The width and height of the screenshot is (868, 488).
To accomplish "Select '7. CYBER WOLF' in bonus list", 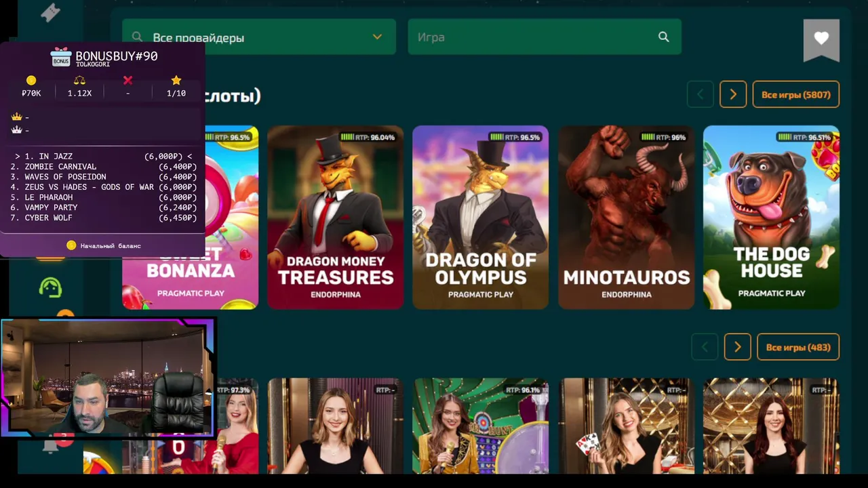I will point(103,218).
